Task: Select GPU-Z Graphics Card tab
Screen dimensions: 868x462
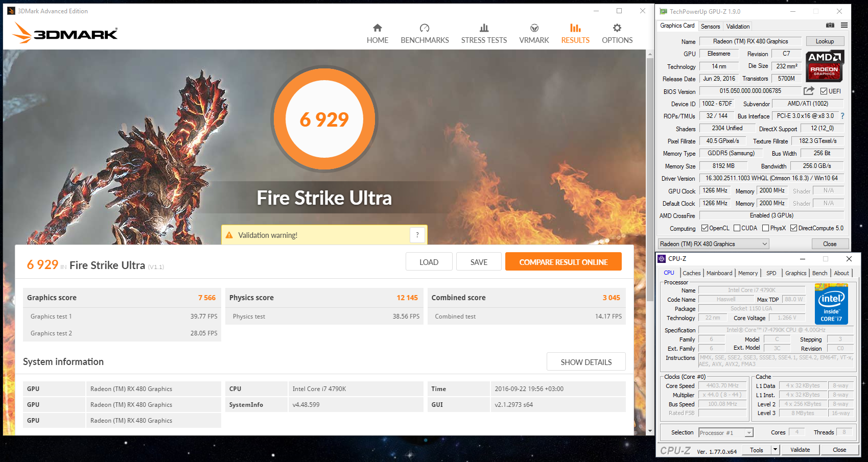Action: coord(677,26)
